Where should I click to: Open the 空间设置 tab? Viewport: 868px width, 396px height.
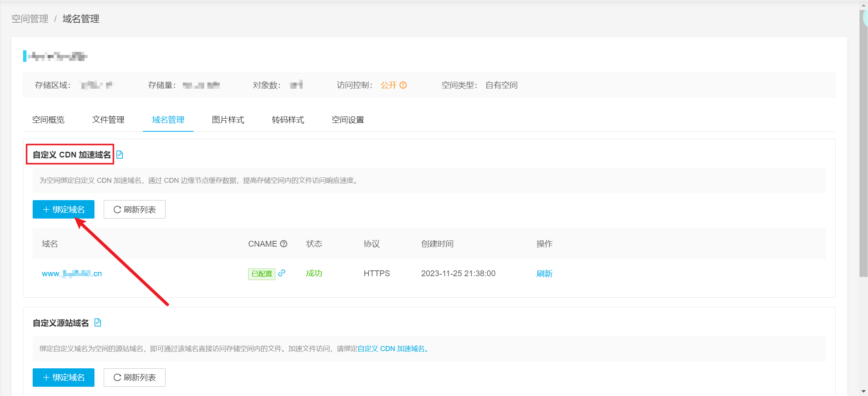pyautogui.click(x=348, y=120)
